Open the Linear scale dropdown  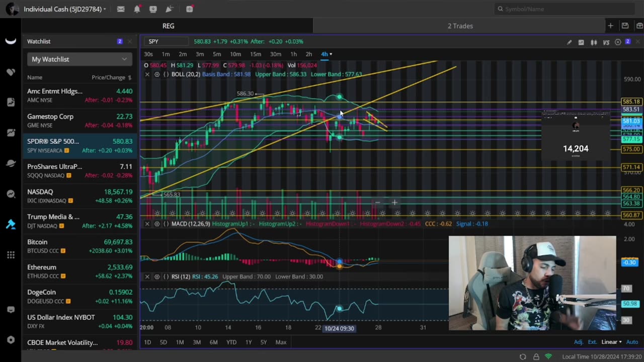(611, 342)
